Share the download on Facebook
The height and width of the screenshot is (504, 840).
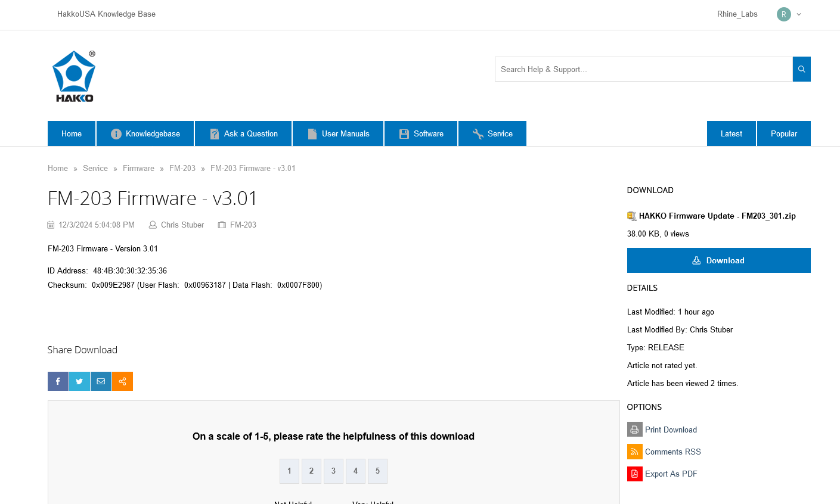[58, 381]
